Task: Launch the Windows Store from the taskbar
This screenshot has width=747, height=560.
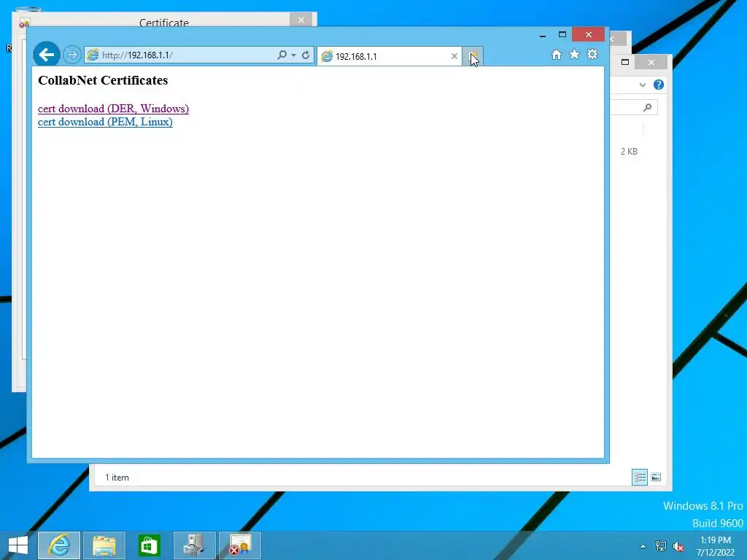Action: [149, 545]
